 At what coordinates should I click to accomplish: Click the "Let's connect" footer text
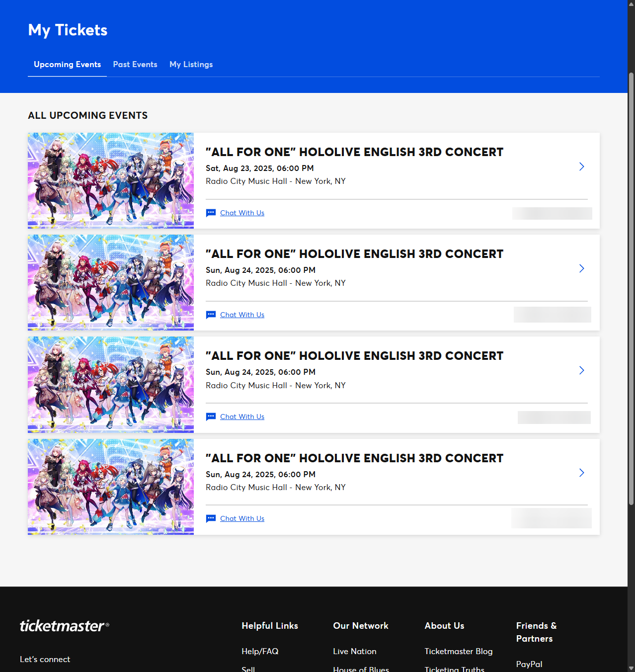45,659
